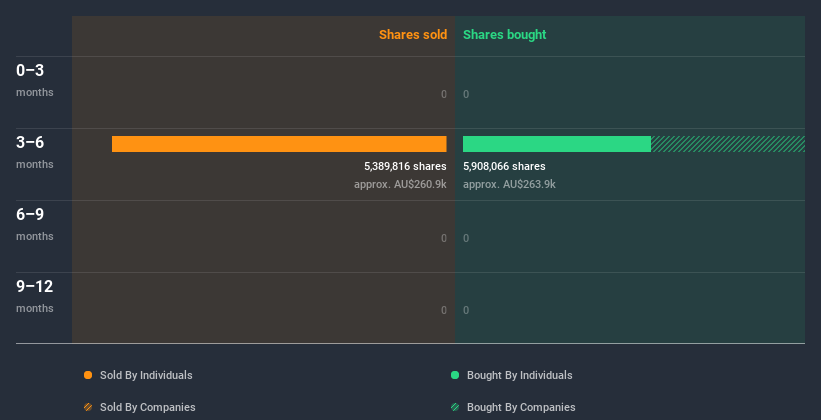Image resolution: width=821 pixels, height=420 pixels.
Task: Select the 3–6 months row label
Action: point(35,152)
